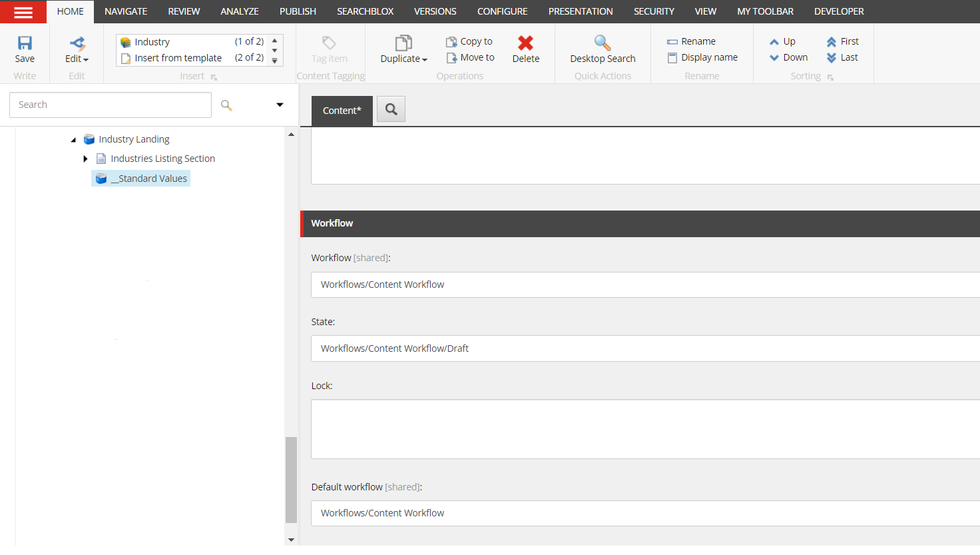The image size is (980, 555).
Task: Click the content tree scrollbar thumb
Action: pyautogui.click(x=291, y=480)
